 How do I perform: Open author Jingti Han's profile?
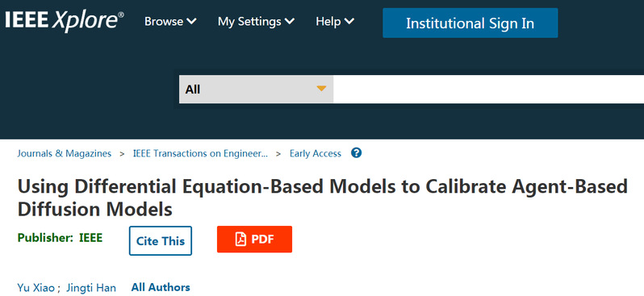(x=91, y=288)
